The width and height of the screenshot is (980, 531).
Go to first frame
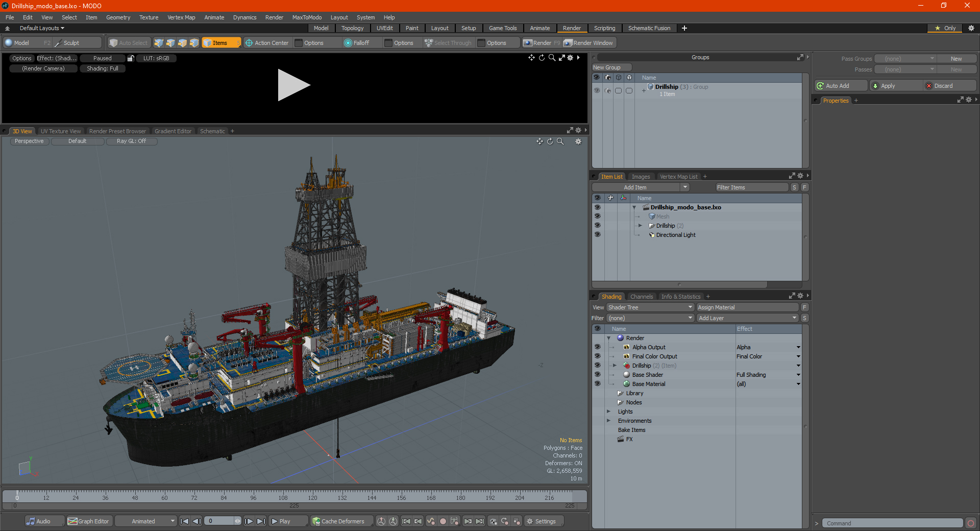[185, 521]
